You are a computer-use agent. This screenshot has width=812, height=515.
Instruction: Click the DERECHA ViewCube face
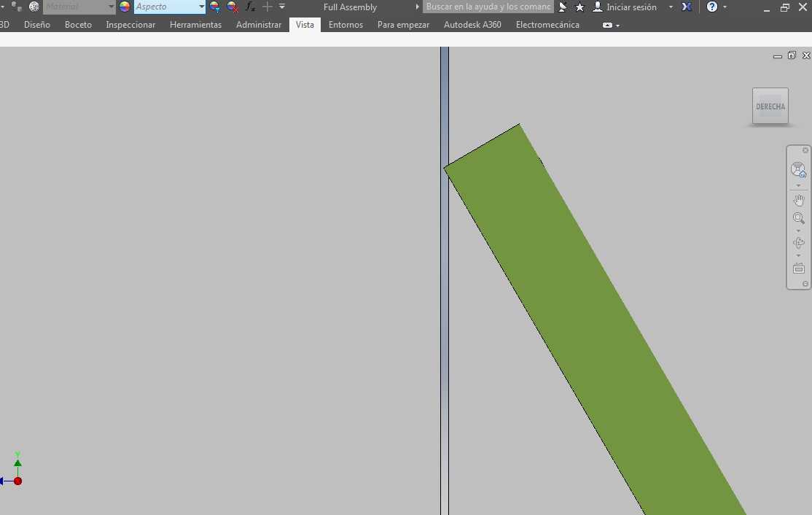pos(770,107)
